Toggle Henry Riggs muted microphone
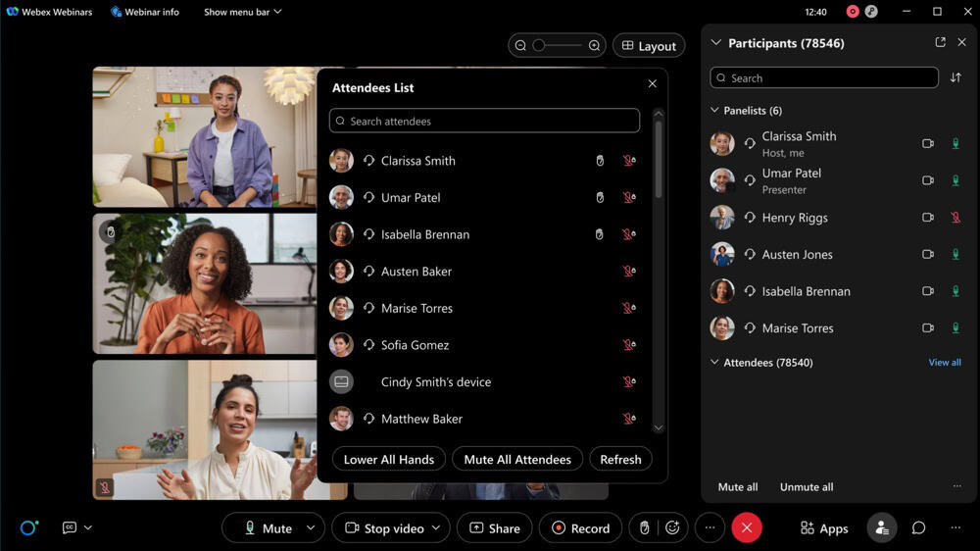Image resolution: width=980 pixels, height=551 pixels. tap(955, 218)
